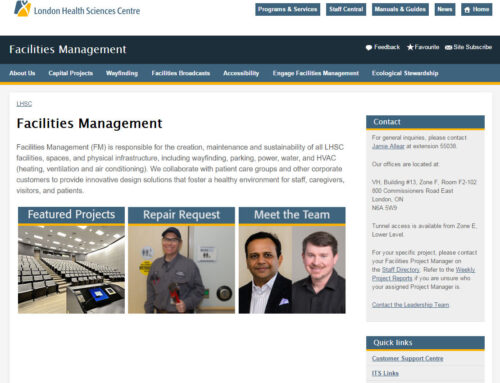Click the Site Subscribe text label

click(x=473, y=47)
